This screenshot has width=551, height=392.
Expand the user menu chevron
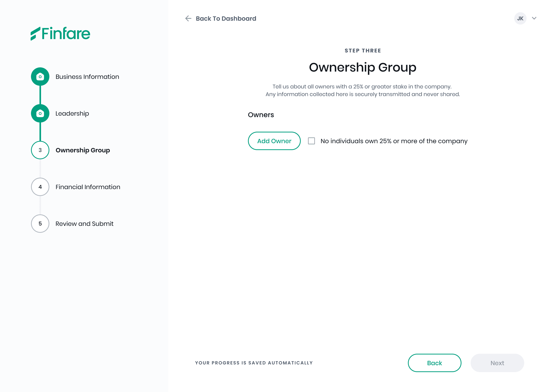[534, 18]
